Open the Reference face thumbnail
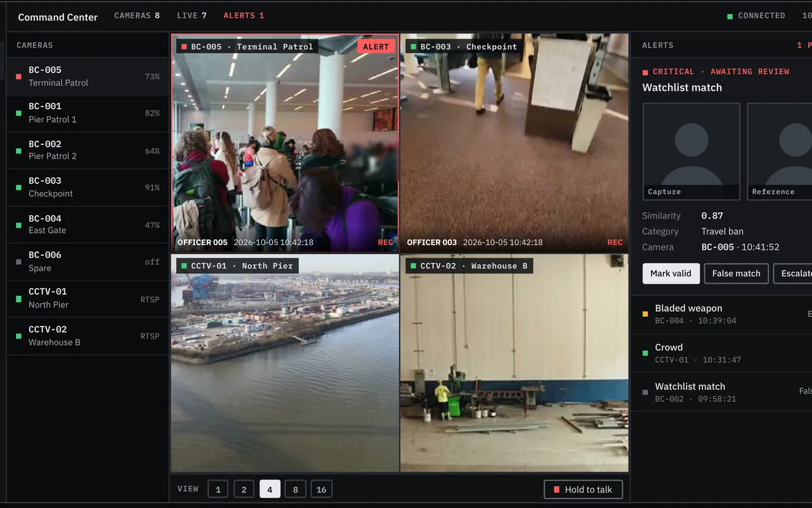 pyautogui.click(x=780, y=152)
